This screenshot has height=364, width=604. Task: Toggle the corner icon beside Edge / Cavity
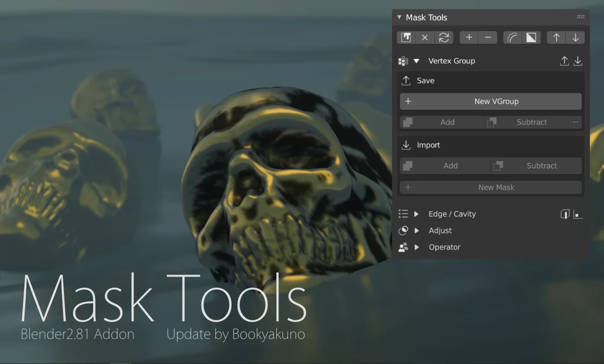pos(578,214)
